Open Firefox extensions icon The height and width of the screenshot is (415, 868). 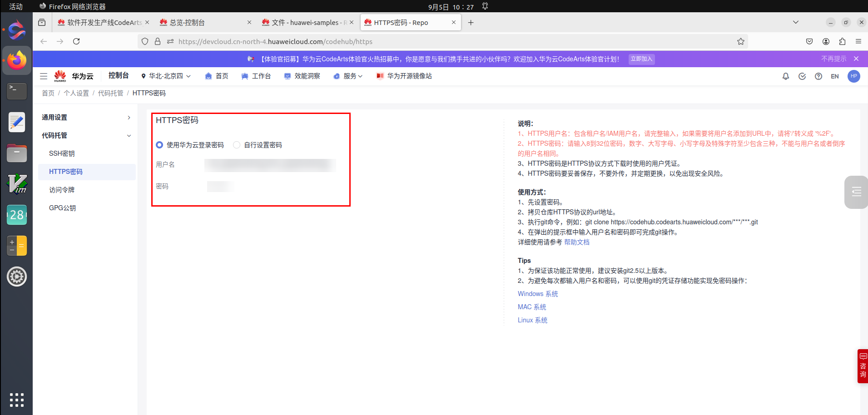pyautogui.click(x=842, y=41)
